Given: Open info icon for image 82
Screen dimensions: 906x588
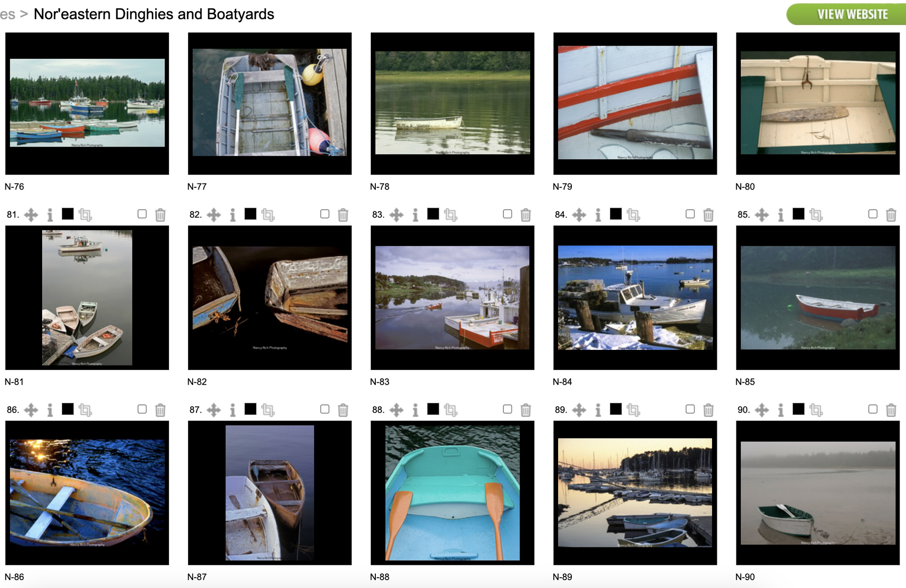Looking at the screenshot, I should click(x=233, y=215).
